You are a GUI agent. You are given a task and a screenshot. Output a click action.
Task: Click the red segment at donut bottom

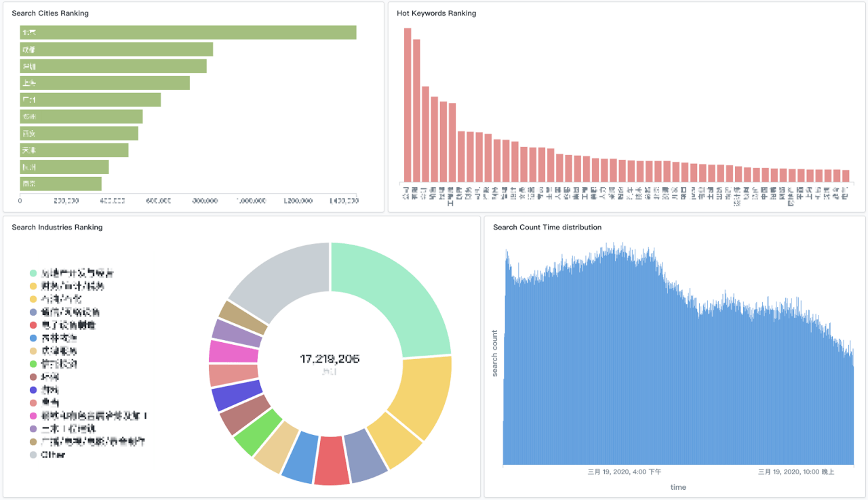[332, 461]
